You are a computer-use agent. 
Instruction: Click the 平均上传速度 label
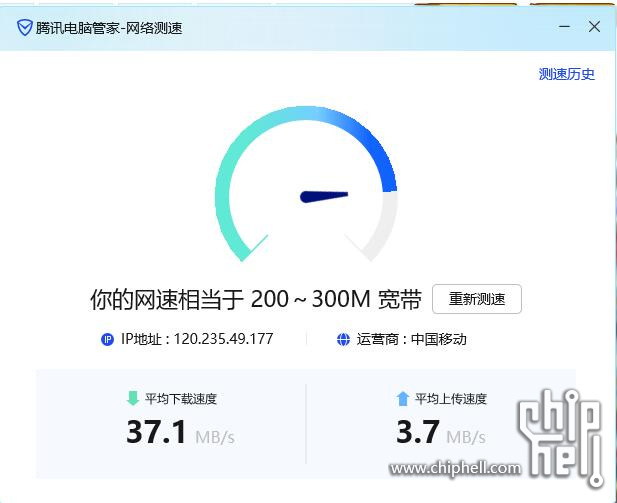[x=451, y=399]
